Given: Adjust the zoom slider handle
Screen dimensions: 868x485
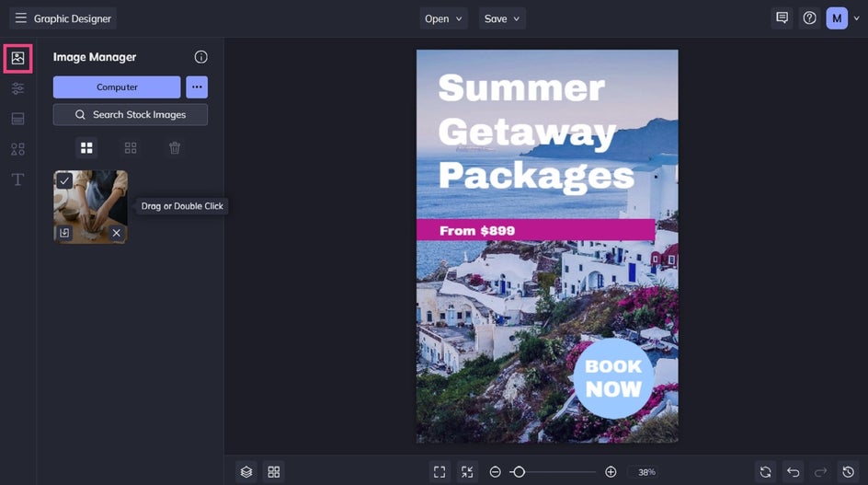Looking at the screenshot, I should 519,472.
